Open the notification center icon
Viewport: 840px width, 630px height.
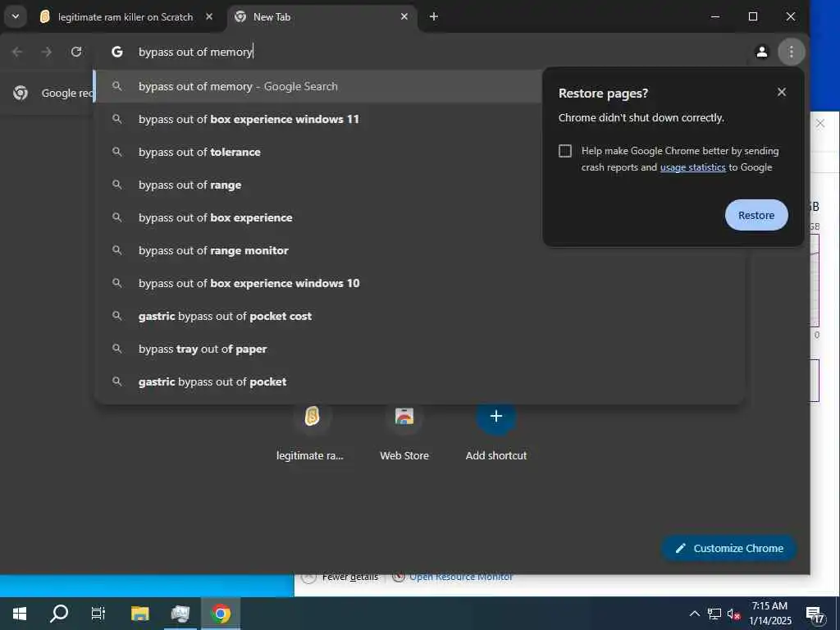click(815, 614)
